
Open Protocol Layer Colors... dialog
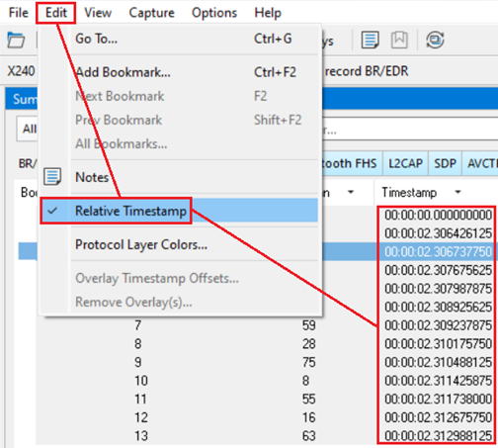click(179, 244)
